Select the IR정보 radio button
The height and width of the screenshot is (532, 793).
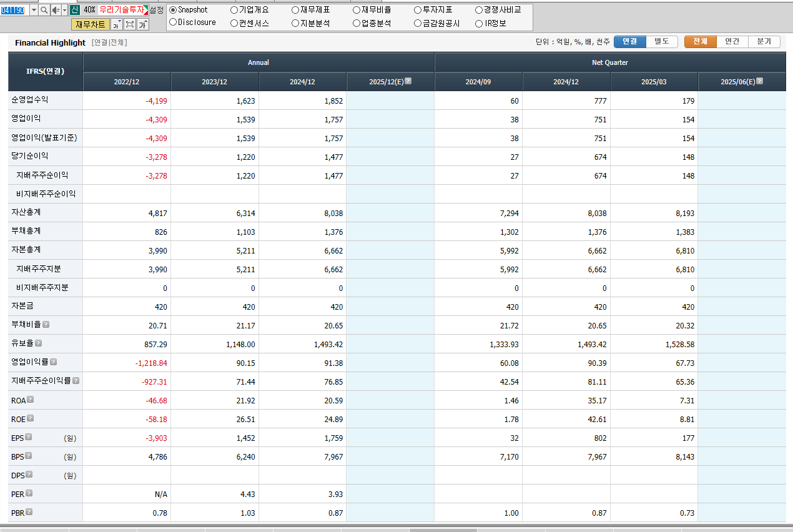(x=479, y=23)
